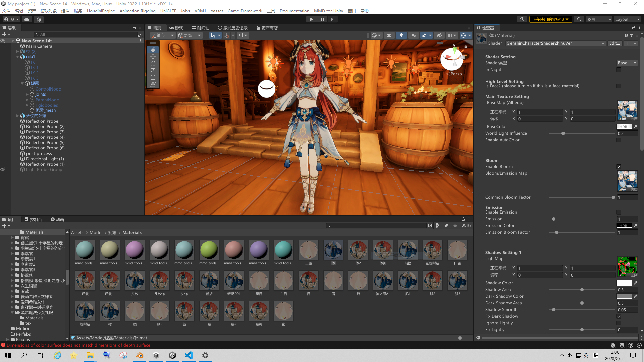Click the shader Edit... button
This screenshot has height=362, width=644.
614,43
